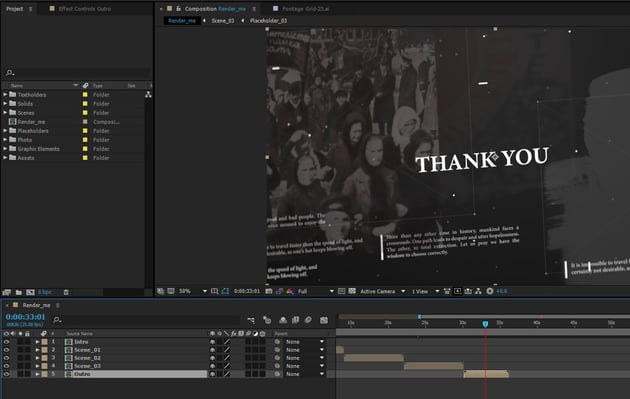This screenshot has height=399, width=630.
Task: Toggle Draft 3D icon in Timeline
Action: (x=267, y=320)
